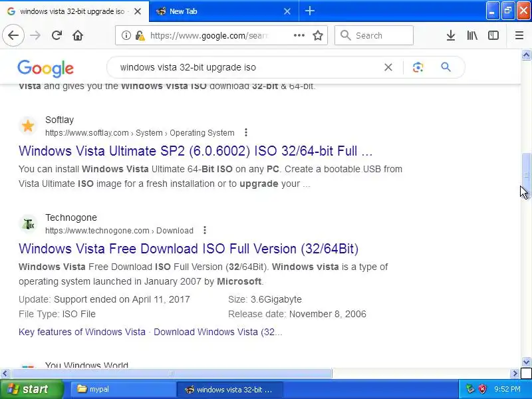Click the Technogone favicon
Screen dimensions: 532x399
tap(28, 224)
